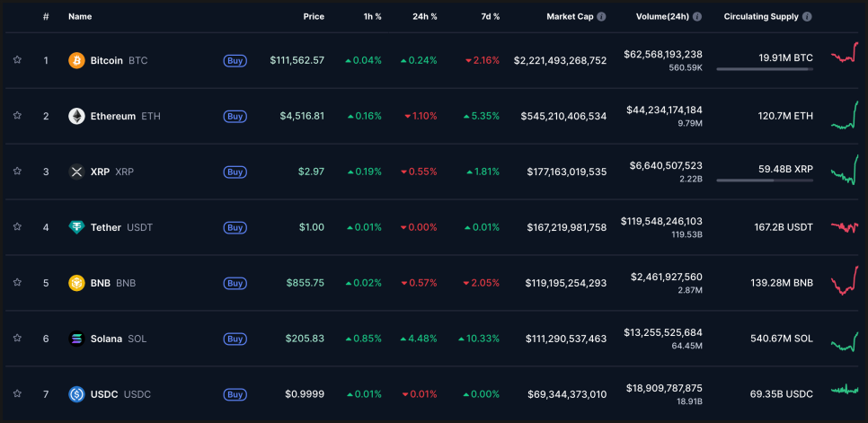Click volume value $44,234,174,184
The height and width of the screenshot is (423, 868).
(664, 110)
